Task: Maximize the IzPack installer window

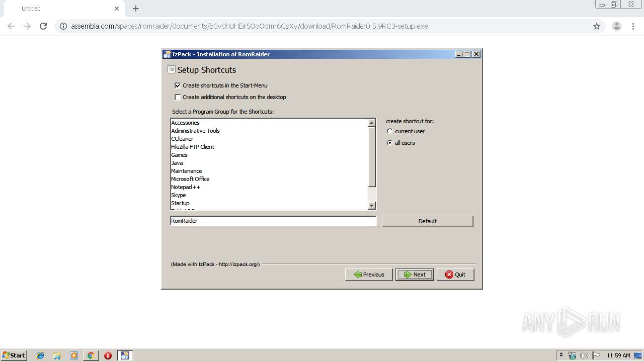Action: coord(467,54)
